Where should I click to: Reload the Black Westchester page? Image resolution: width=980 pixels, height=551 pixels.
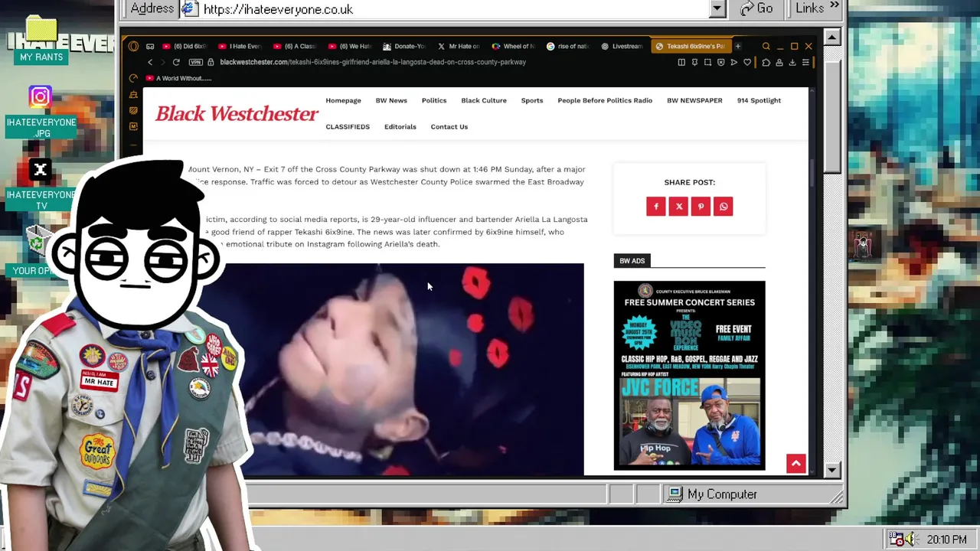[x=176, y=62]
